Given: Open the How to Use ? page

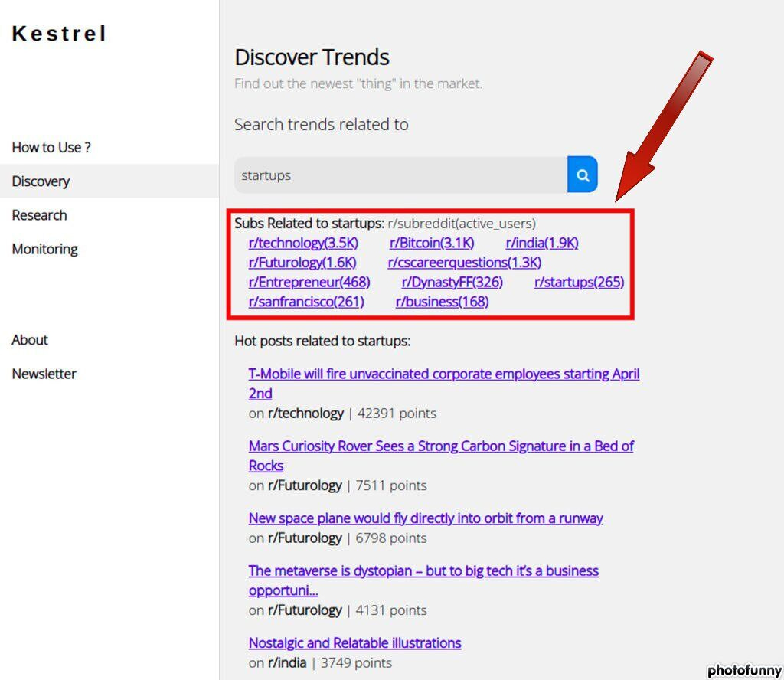Looking at the screenshot, I should [x=51, y=147].
